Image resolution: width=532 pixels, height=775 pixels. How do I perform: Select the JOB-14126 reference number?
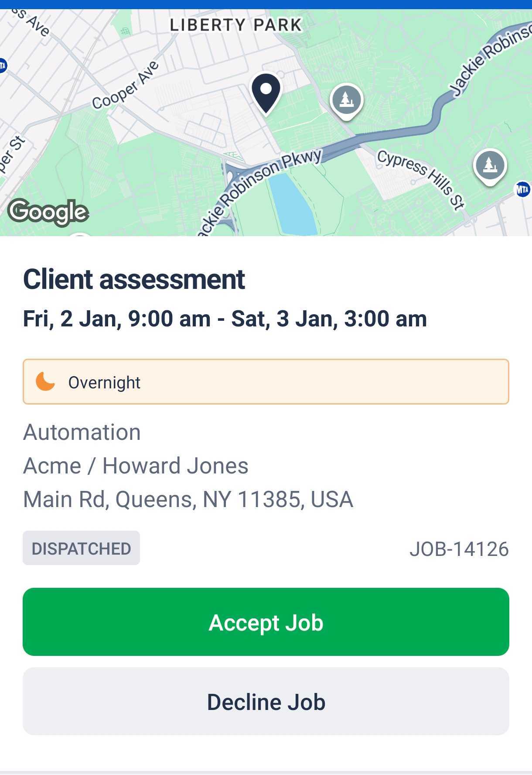pyautogui.click(x=459, y=549)
